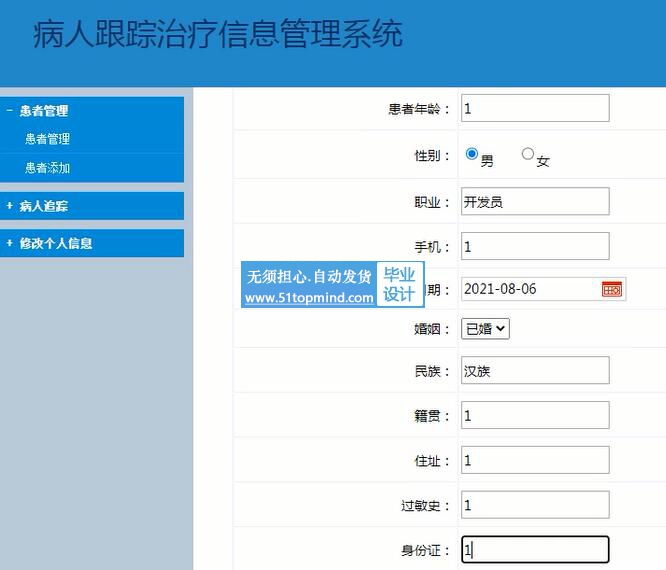Click into the 手机 phone input
The width and height of the screenshot is (666, 570).
click(x=535, y=246)
